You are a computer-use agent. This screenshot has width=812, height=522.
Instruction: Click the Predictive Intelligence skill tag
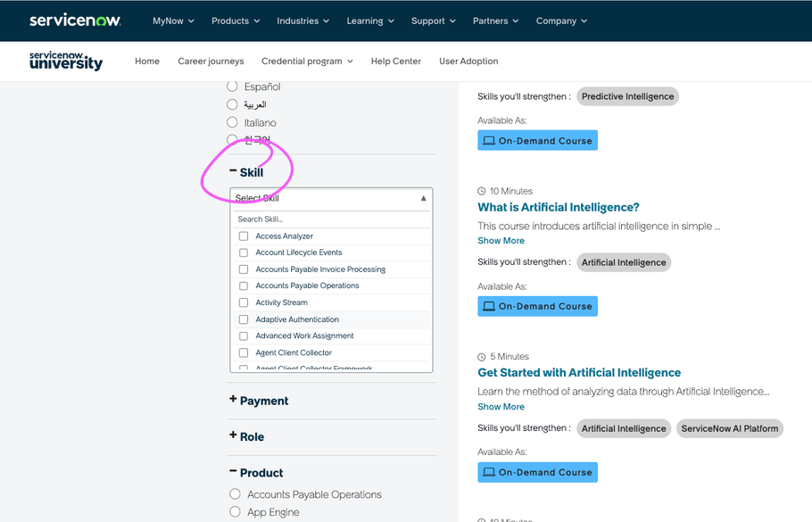click(627, 96)
